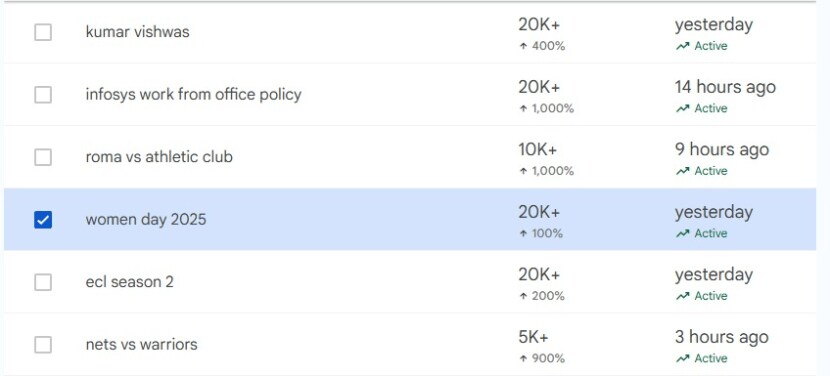
Task: Click the 14 hours ago started time
Action: (x=725, y=87)
